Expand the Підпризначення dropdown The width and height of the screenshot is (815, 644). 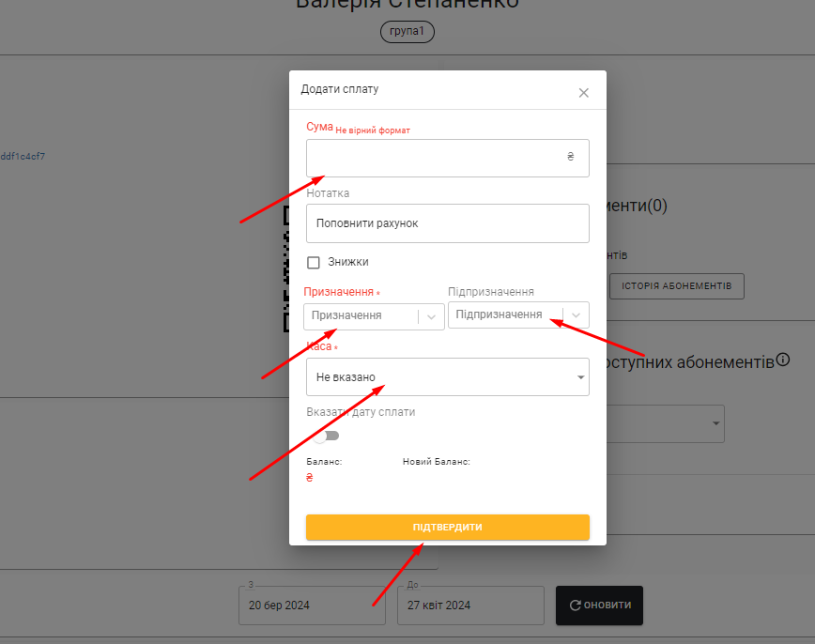click(518, 315)
